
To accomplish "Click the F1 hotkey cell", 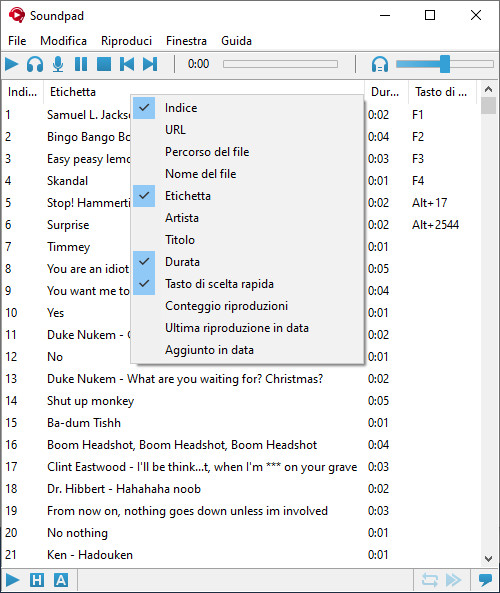I will click(x=418, y=115).
